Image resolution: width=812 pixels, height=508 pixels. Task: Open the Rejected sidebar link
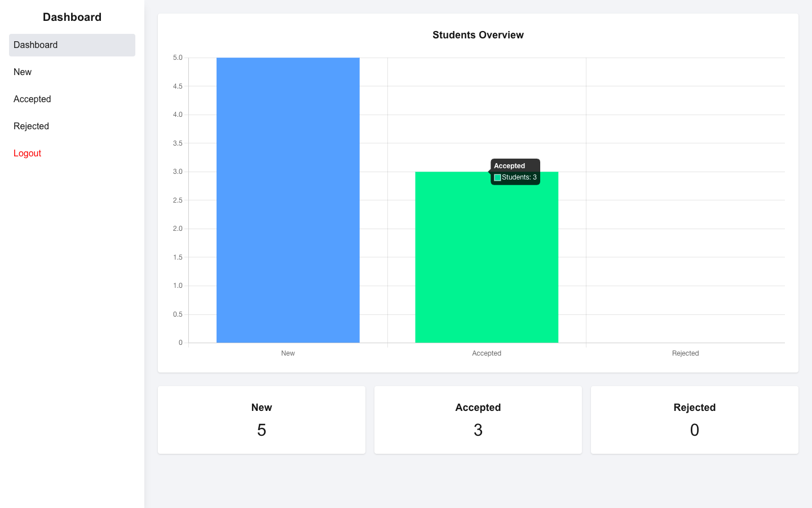[x=72, y=126]
